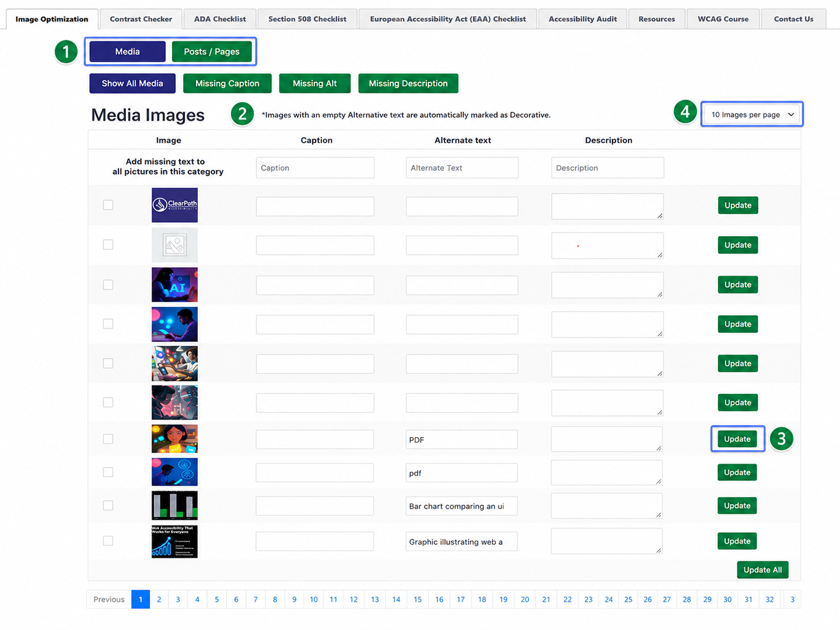Click the caption field in the ClearPath row
The height and width of the screenshot is (630, 840).
click(x=315, y=206)
